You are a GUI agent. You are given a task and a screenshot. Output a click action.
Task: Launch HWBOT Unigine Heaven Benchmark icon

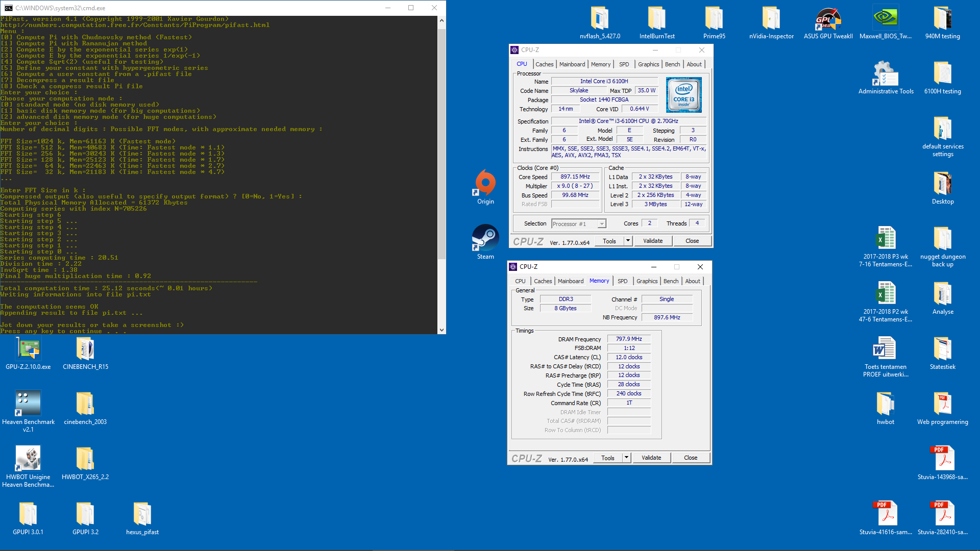click(x=28, y=467)
